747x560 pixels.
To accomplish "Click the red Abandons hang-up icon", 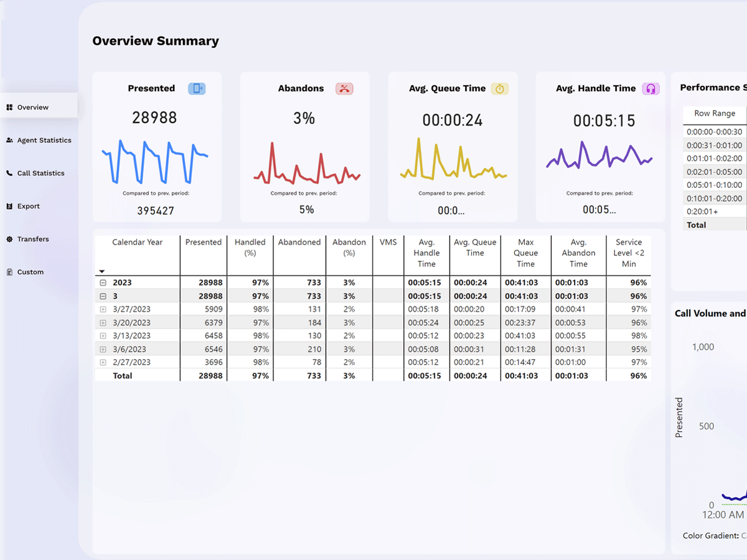I will 344,88.
